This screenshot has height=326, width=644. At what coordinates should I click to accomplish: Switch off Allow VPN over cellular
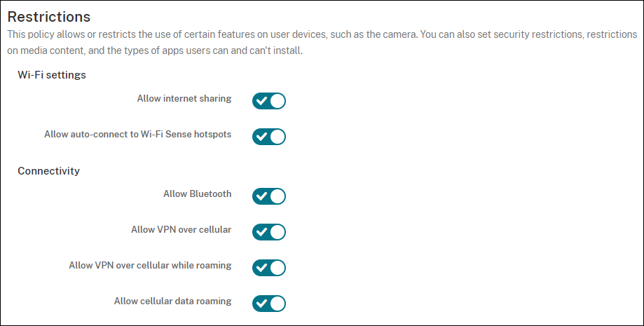[269, 232]
